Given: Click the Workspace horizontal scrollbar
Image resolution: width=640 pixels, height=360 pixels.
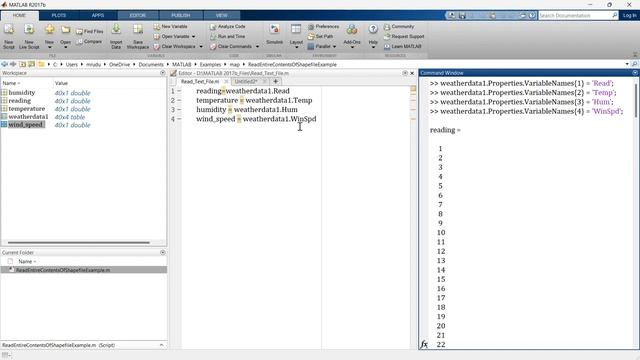Looking at the screenshot, I should (79, 242).
